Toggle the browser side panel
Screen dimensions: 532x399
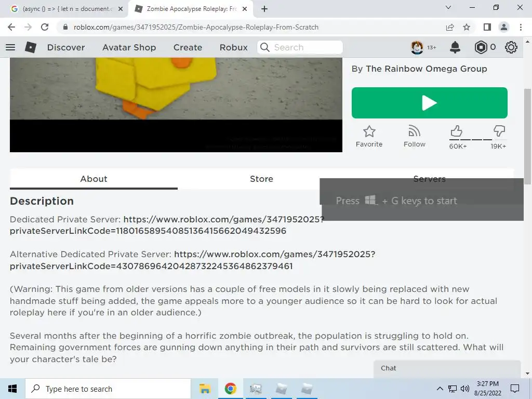point(487,27)
